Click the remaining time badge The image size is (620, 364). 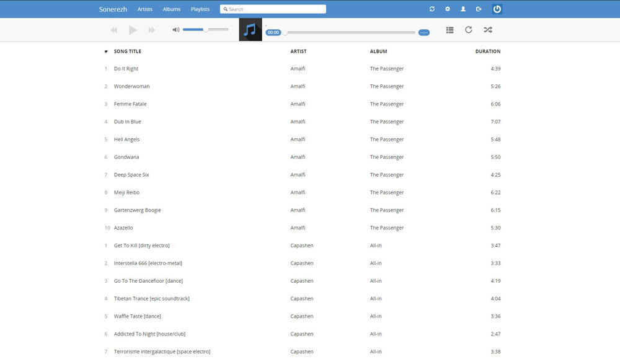point(424,32)
